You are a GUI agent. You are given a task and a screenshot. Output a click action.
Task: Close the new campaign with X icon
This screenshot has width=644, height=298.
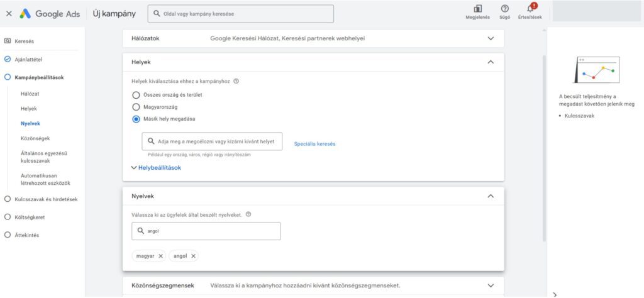[9, 13]
